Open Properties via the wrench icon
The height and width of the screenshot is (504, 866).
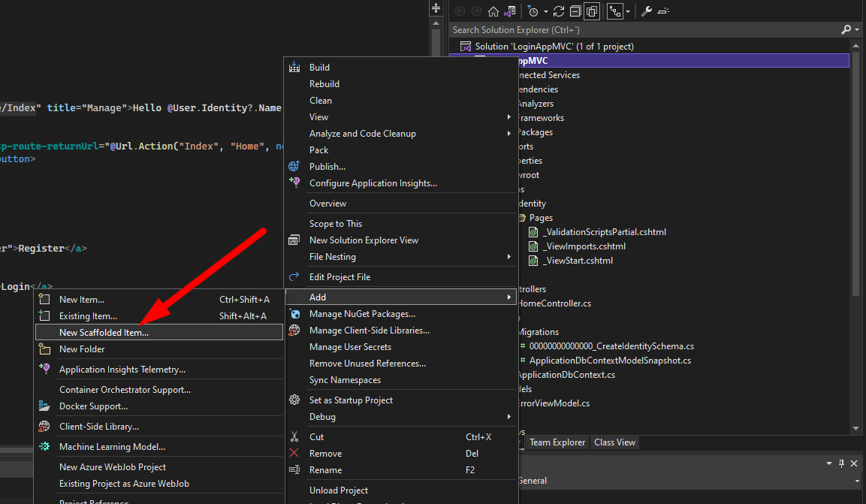[646, 11]
